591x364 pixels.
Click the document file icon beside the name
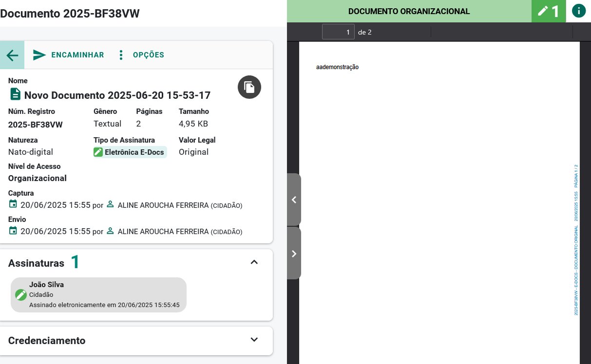pyautogui.click(x=16, y=94)
